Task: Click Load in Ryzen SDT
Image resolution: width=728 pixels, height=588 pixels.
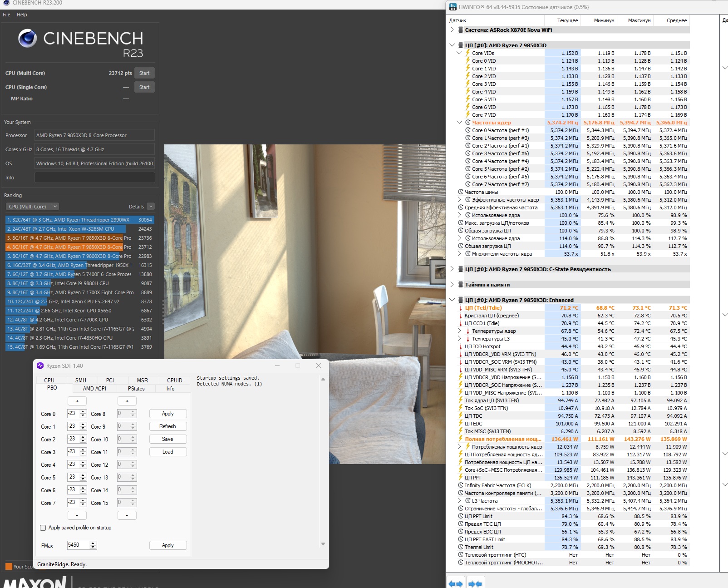Action: 167,452
